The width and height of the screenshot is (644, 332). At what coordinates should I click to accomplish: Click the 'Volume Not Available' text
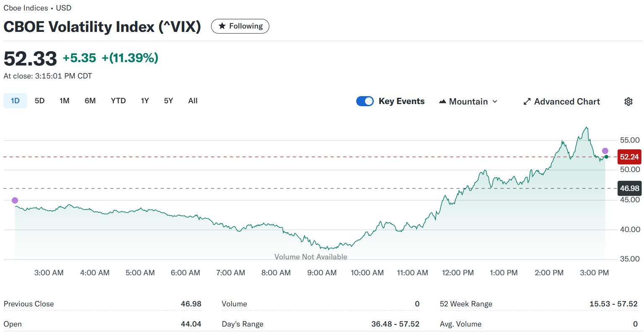(x=311, y=257)
